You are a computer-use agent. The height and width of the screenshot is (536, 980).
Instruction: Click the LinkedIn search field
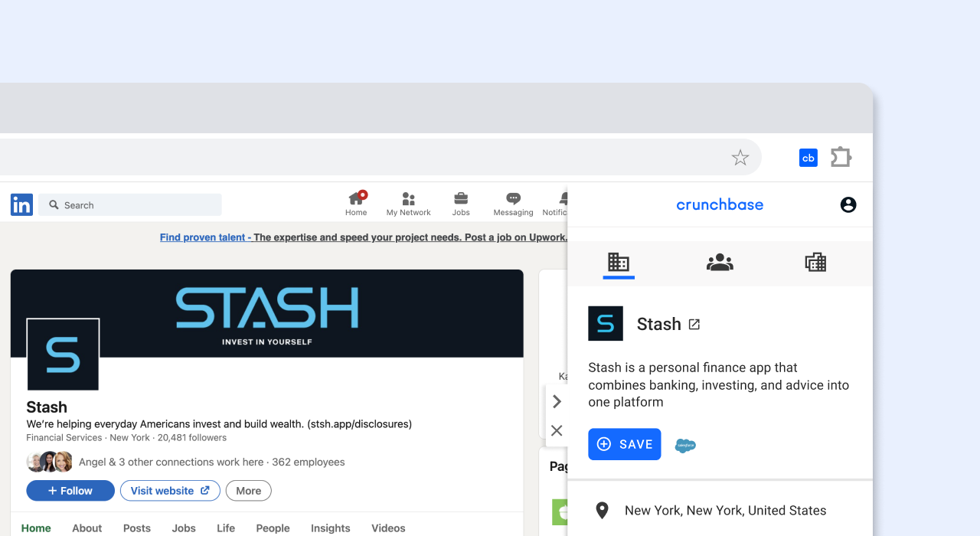[x=130, y=204]
